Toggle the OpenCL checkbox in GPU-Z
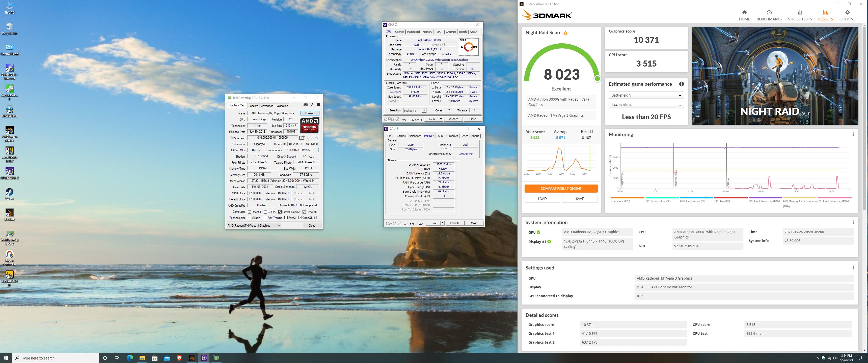Image resolution: width=868 pixels, height=363 pixels. 249,212
